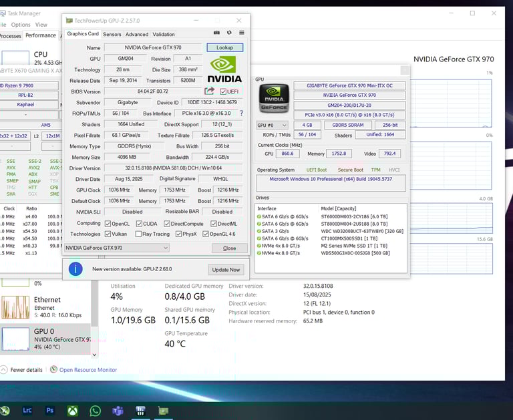Toggle the UEFI checkbox
Viewport: 513px width, 420px height.
(x=224, y=91)
